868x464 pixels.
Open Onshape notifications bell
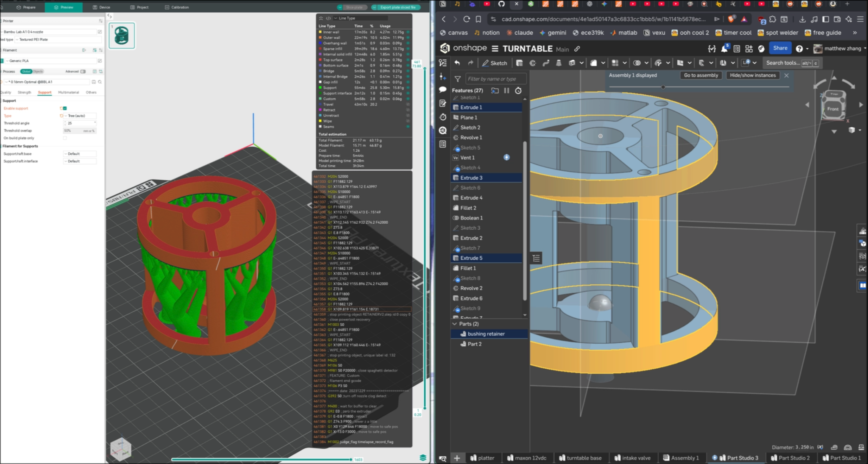click(724, 49)
